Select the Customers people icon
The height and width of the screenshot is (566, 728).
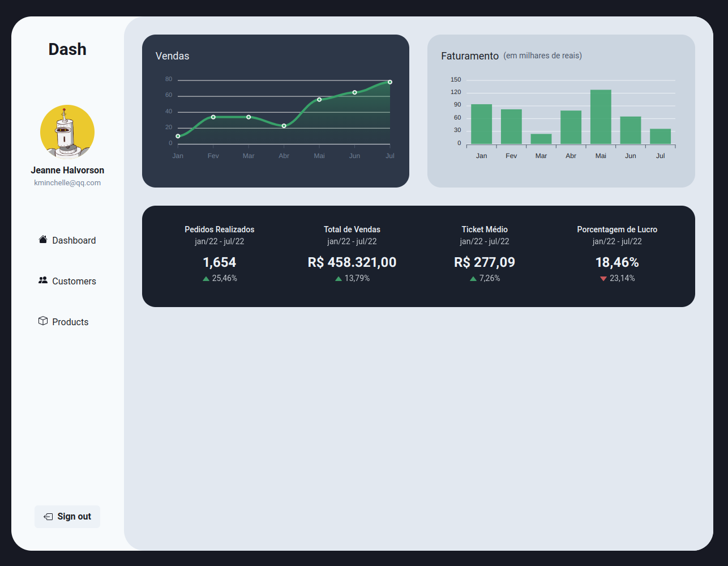point(42,280)
